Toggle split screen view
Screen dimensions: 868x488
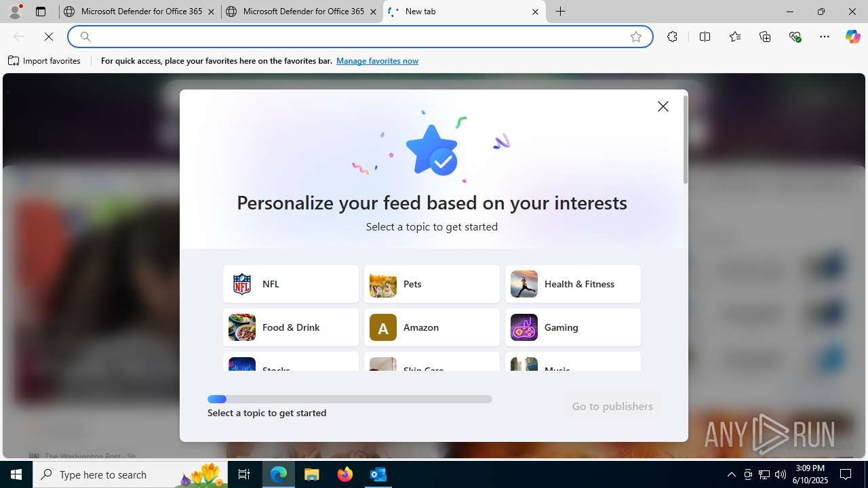705,37
